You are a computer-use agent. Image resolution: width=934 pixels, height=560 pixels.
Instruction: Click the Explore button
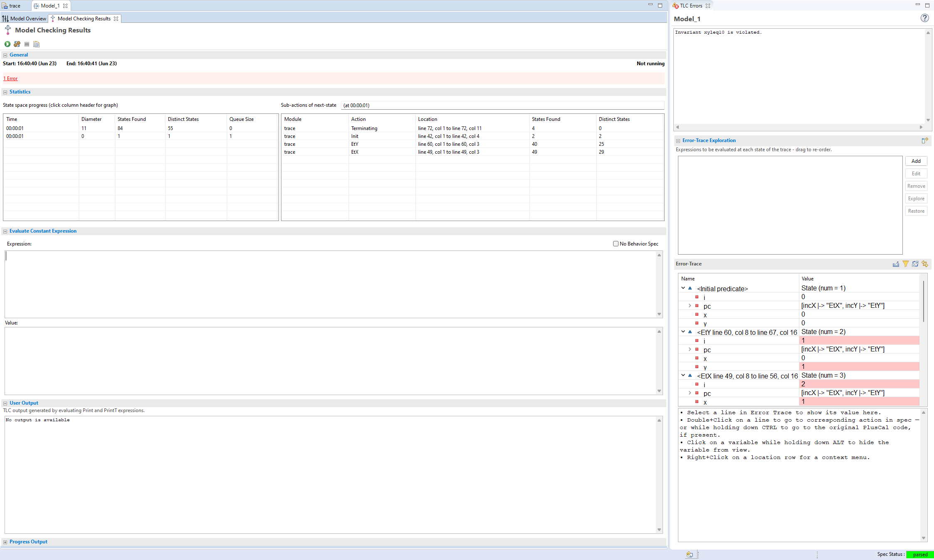[916, 199]
